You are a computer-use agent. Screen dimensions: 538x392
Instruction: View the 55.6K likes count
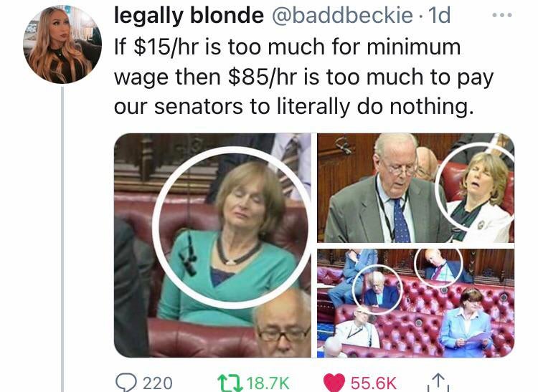point(373,383)
